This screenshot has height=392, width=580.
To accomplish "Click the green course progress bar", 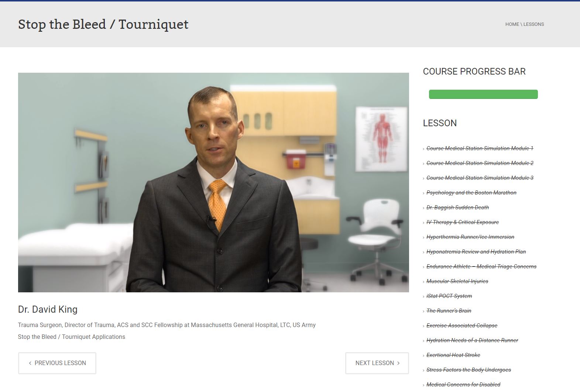I will point(483,94).
